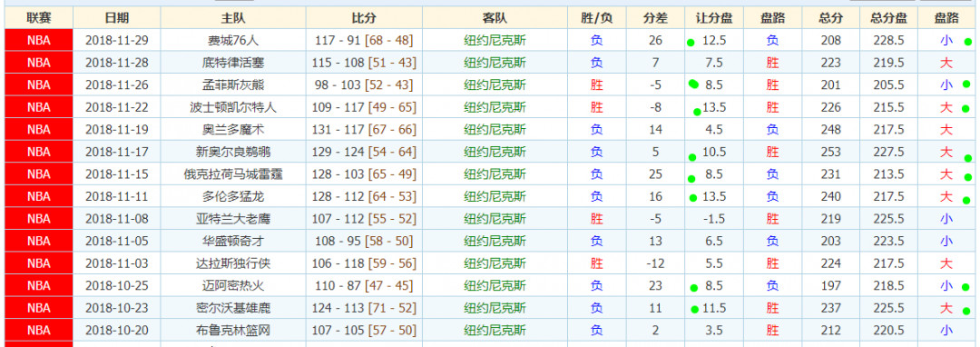Click green dot at end of 2018-11-15 row
Viewport: 980px width, 347px height.
tap(967, 177)
